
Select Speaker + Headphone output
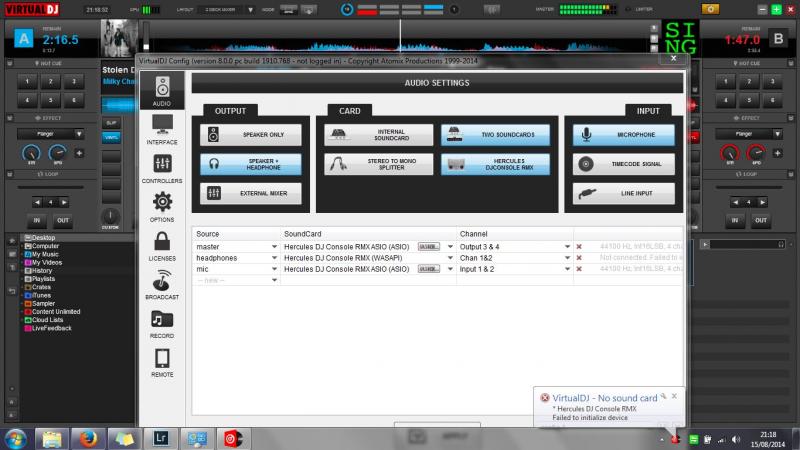click(251, 164)
